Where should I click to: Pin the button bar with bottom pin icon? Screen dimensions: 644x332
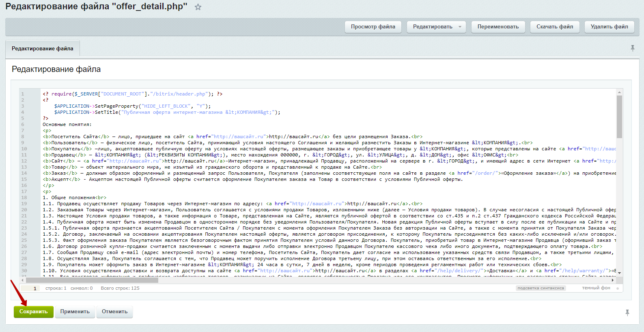[627, 312]
